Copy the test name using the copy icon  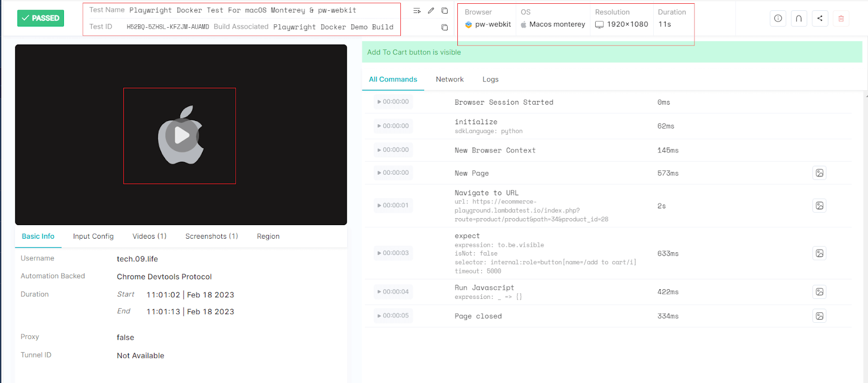click(444, 11)
